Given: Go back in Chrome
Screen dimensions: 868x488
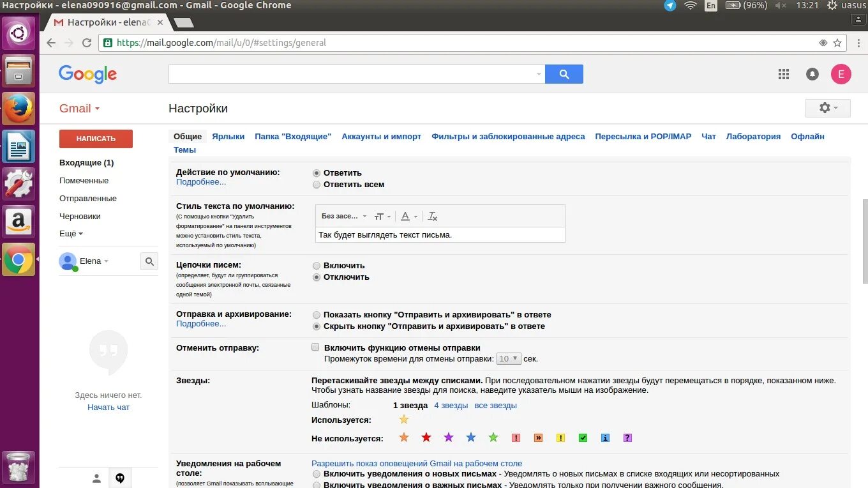Looking at the screenshot, I should click(x=52, y=43).
